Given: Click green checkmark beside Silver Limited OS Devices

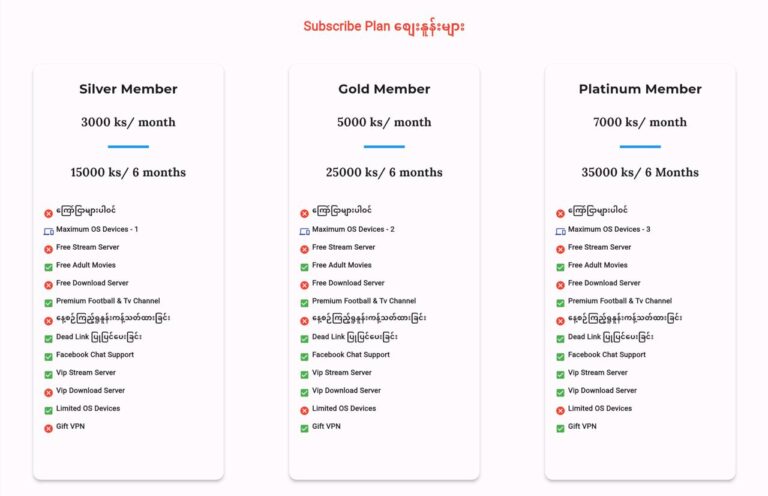Looking at the screenshot, I should pos(48,410).
